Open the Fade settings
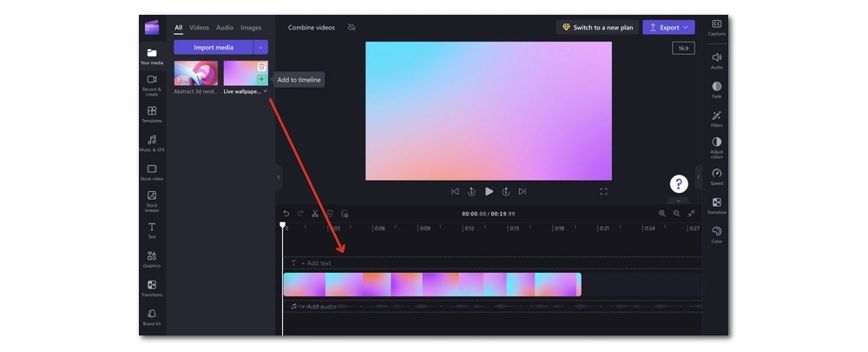 pyautogui.click(x=716, y=90)
